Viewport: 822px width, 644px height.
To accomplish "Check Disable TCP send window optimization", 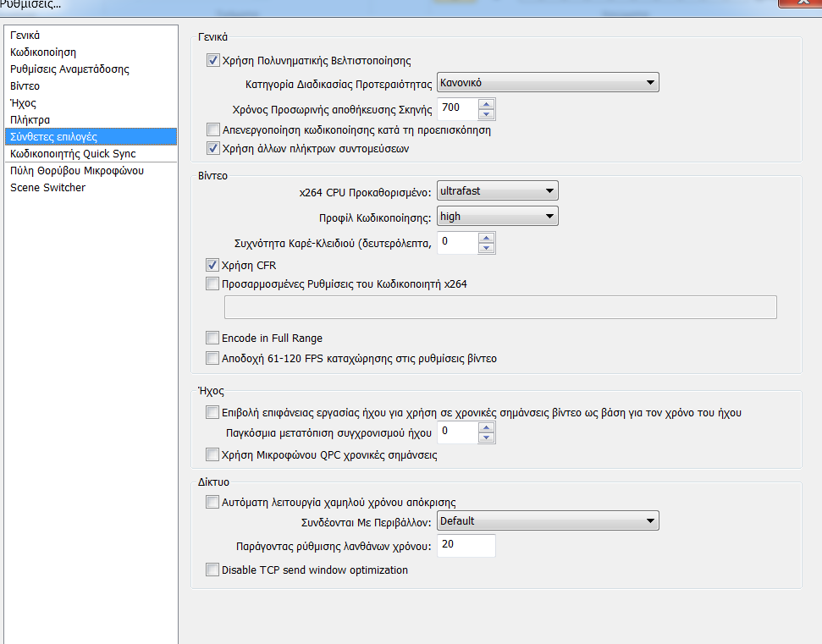I will tap(212, 570).
